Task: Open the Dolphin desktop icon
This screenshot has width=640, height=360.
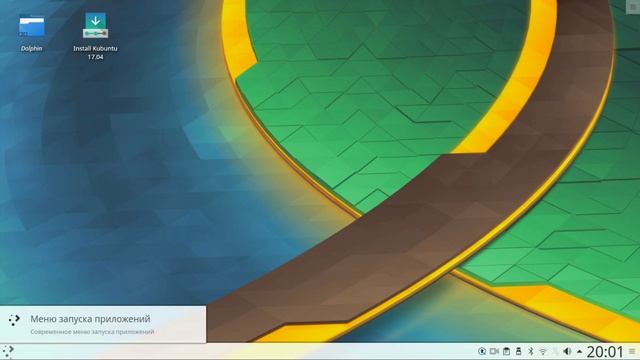Action: coord(32,26)
